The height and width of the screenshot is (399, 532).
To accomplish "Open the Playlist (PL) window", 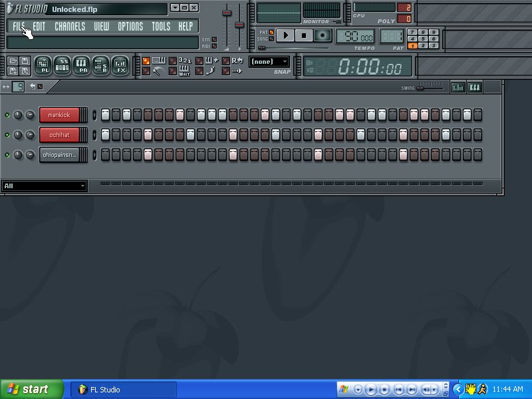I will [43, 65].
